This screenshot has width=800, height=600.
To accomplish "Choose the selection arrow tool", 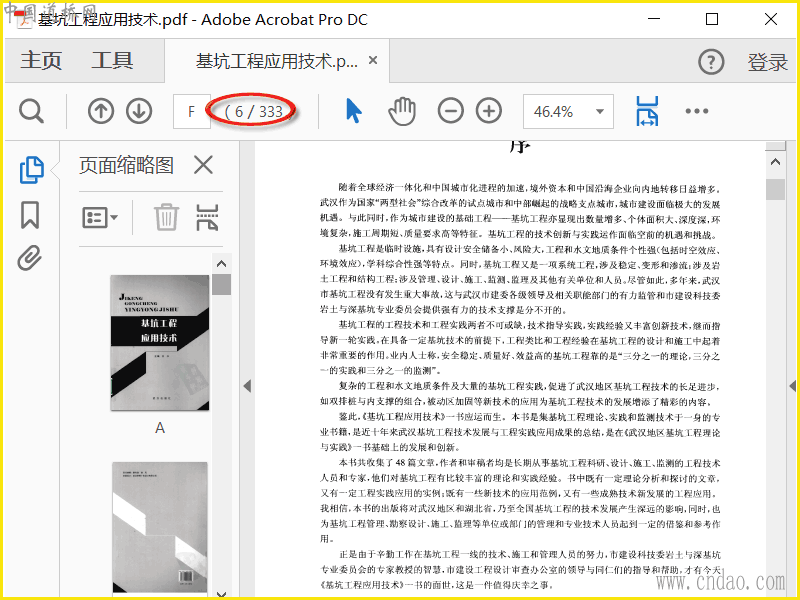I will (x=353, y=111).
